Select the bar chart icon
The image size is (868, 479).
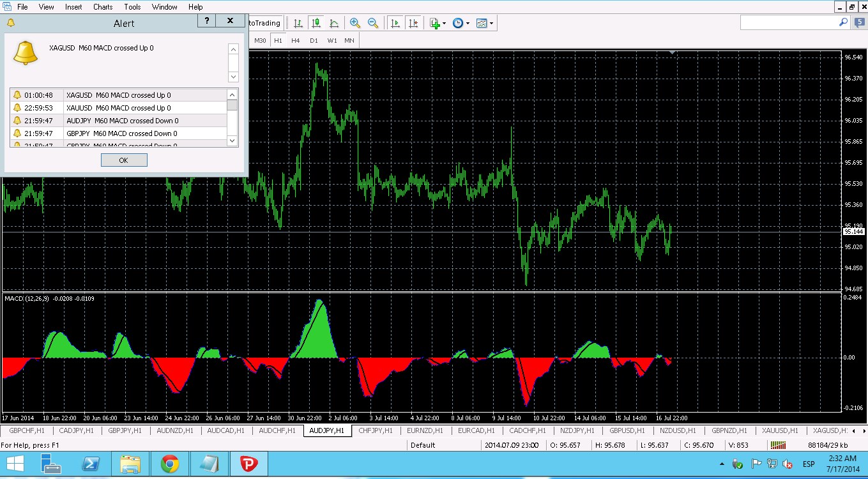point(298,23)
